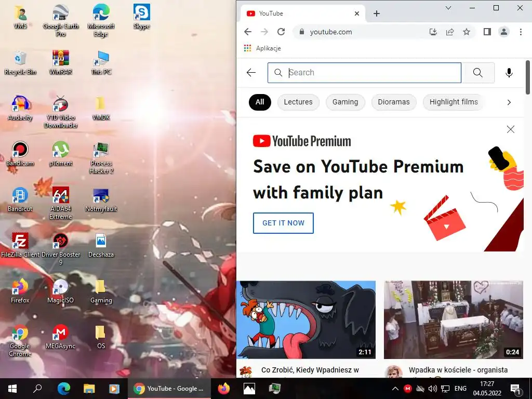Select Audacity desktop shortcut
This screenshot has height=399, width=532.
20,109
